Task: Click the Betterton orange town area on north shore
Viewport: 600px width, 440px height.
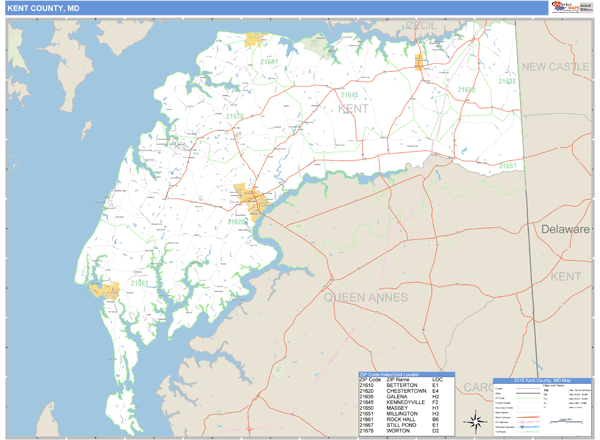Action: click(252, 40)
